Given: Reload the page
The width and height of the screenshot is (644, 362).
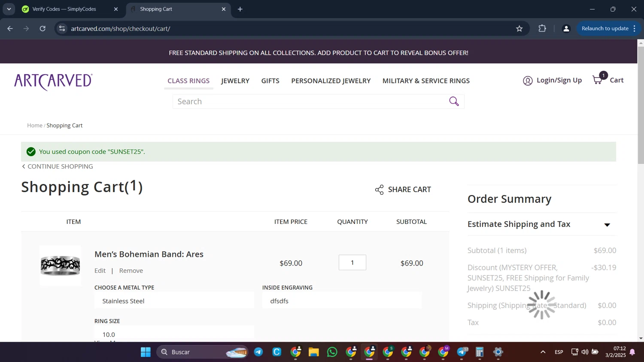Looking at the screenshot, I should 43,28.
